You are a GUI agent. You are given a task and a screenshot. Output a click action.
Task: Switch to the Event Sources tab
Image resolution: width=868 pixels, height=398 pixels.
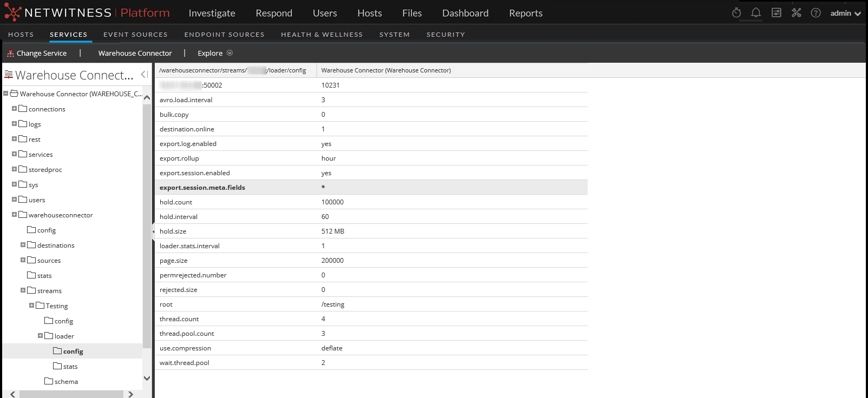(x=135, y=35)
